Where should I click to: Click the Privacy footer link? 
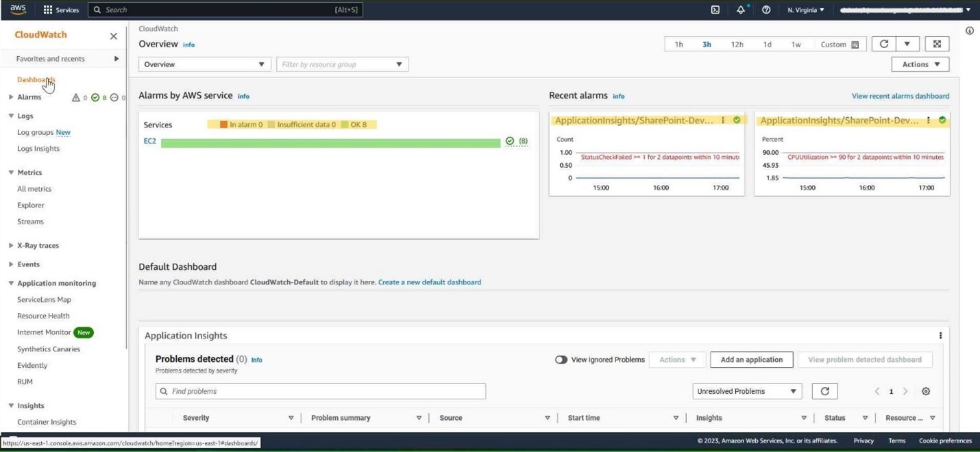tap(863, 441)
